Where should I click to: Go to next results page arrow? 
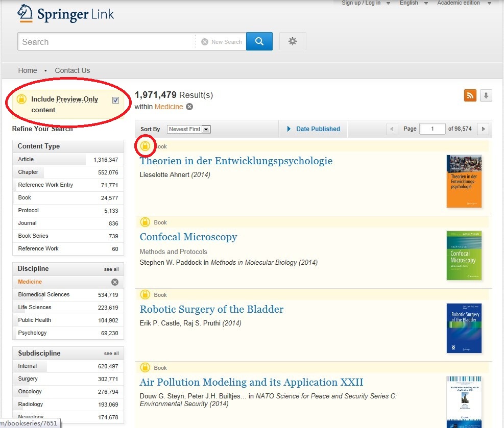click(x=483, y=129)
